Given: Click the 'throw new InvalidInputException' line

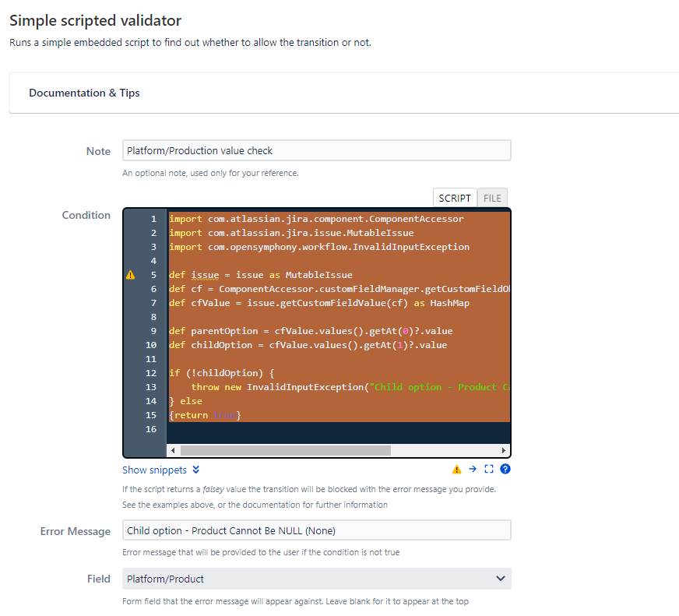Looking at the screenshot, I should [x=350, y=387].
